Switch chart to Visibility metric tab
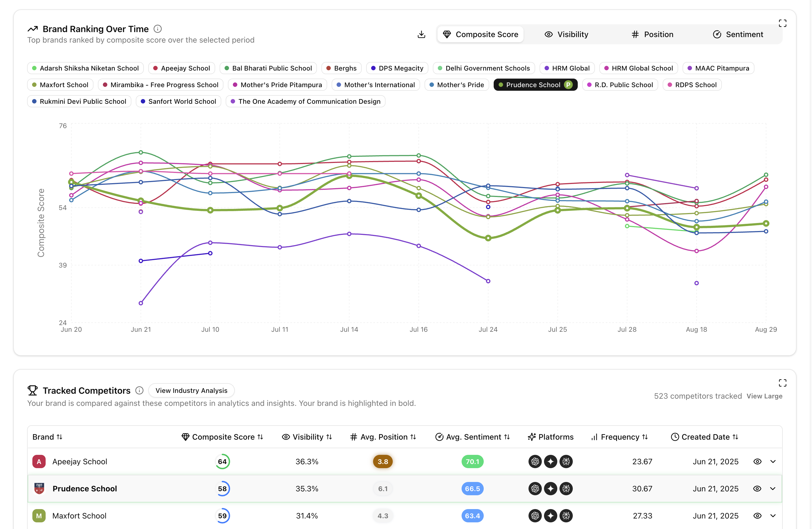This screenshot has height=529, width=812. pos(566,35)
